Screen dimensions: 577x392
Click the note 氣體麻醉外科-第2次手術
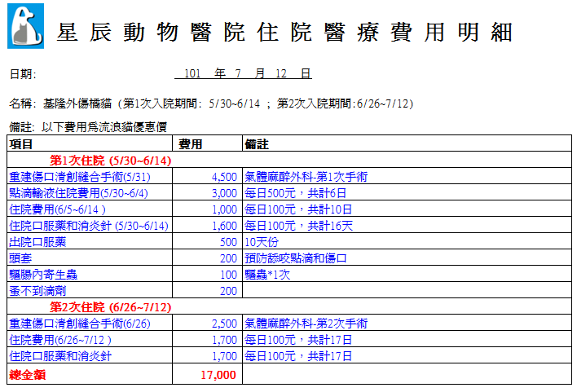pos(306,324)
